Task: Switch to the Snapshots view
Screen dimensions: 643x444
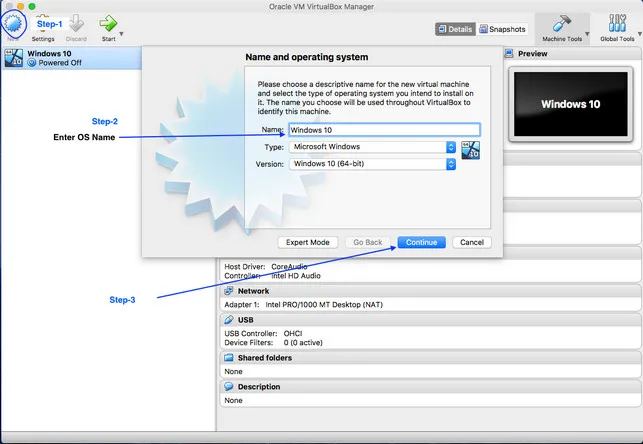Action: [x=503, y=30]
